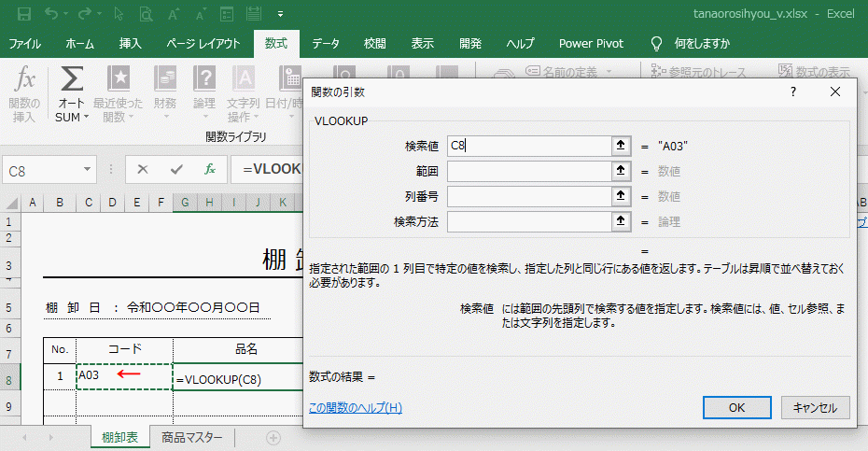Switch to the ホーム tab
The width and height of the screenshot is (868, 451).
(x=79, y=44)
